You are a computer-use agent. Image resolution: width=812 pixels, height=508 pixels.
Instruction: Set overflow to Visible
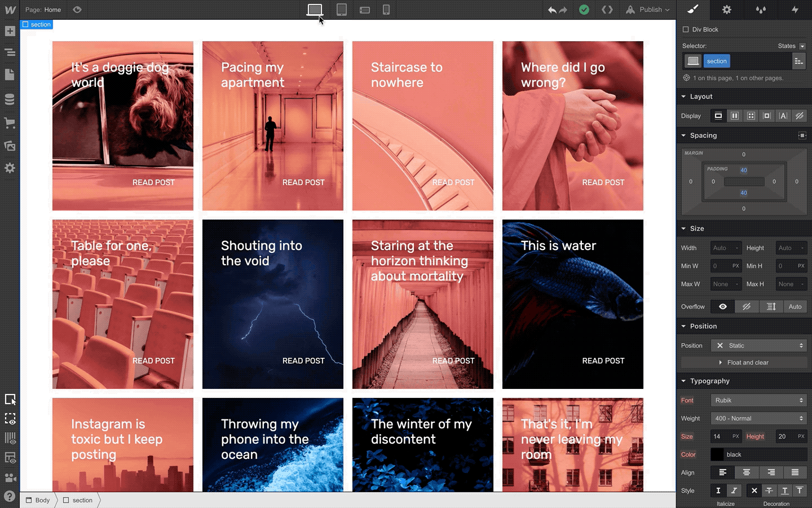723,306
